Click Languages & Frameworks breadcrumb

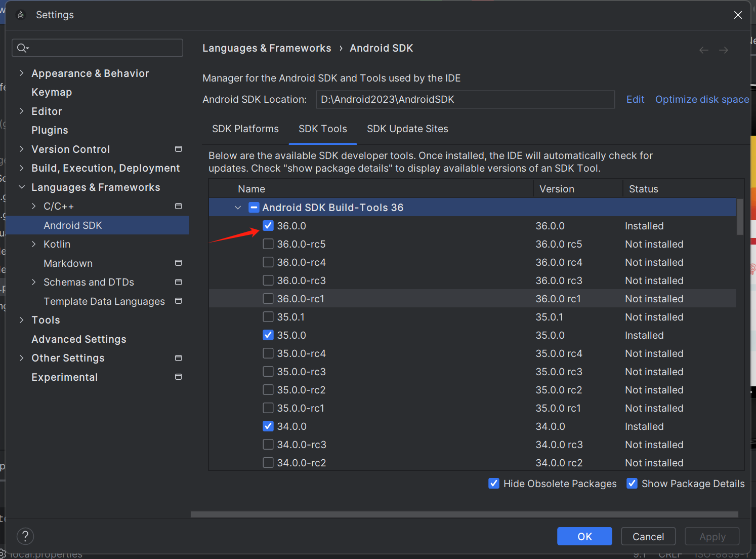(267, 48)
